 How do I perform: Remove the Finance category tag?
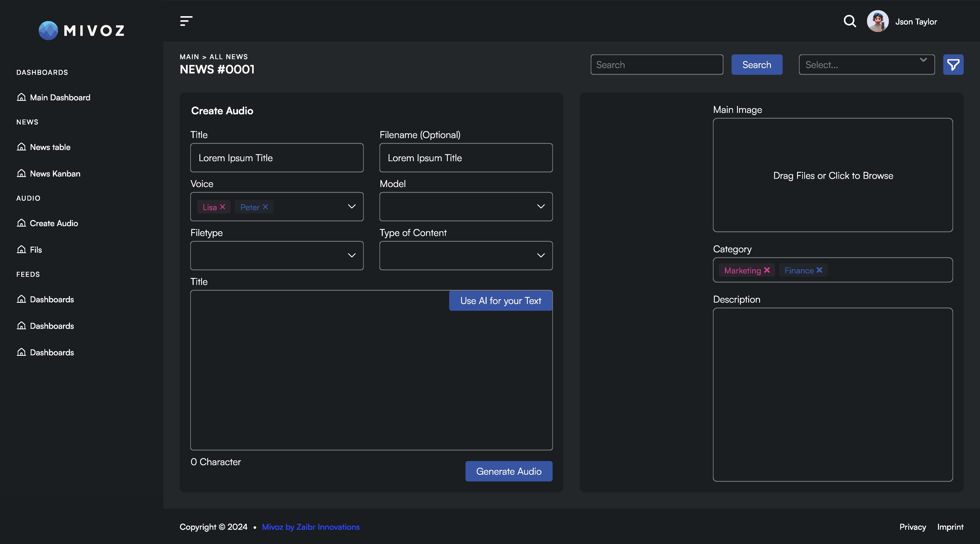click(x=819, y=270)
